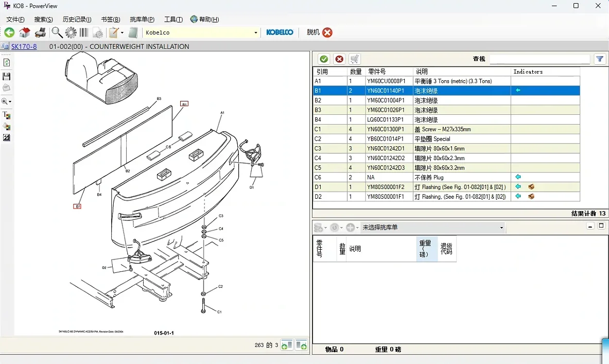The height and width of the screenshot is (364, 609).
Task: Click the green checkmark confirm icon
Action: (x=323, y=59)
